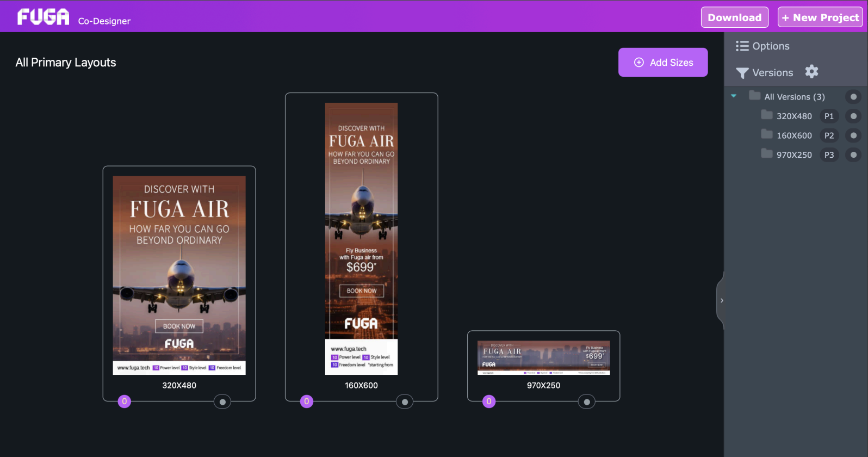Toggle the select dot on 160X600 layout card

click(405, 402)
